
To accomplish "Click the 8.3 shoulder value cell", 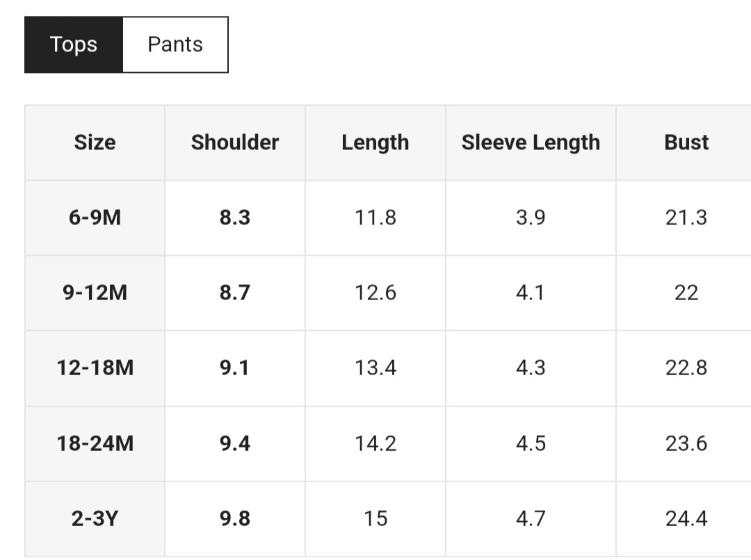I will tap(235, 217).
